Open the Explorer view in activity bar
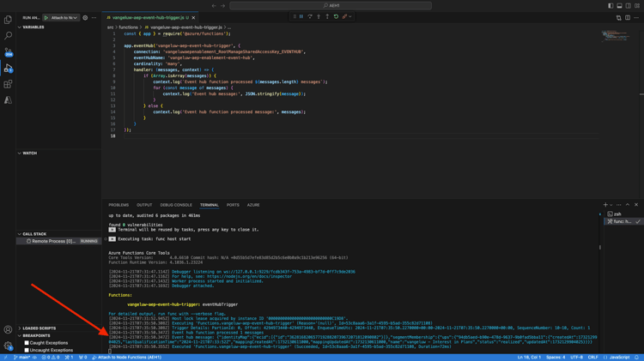Screen dimensions: 644x361 coord(9,19)
